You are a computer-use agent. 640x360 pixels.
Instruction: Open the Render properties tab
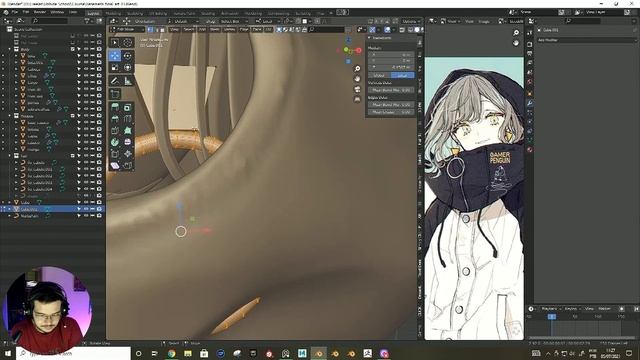pos(530,44)
